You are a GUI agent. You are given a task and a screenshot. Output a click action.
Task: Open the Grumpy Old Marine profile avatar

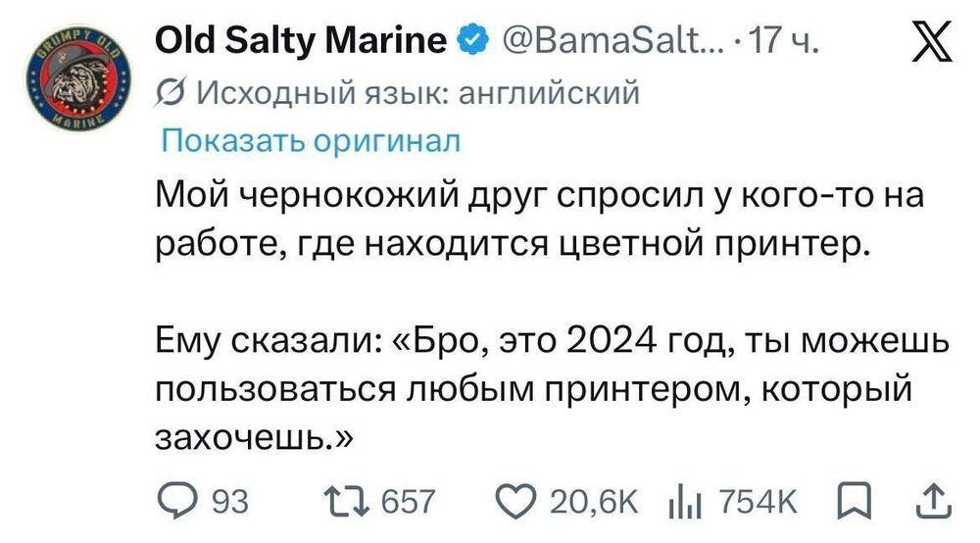coord(78,78)
